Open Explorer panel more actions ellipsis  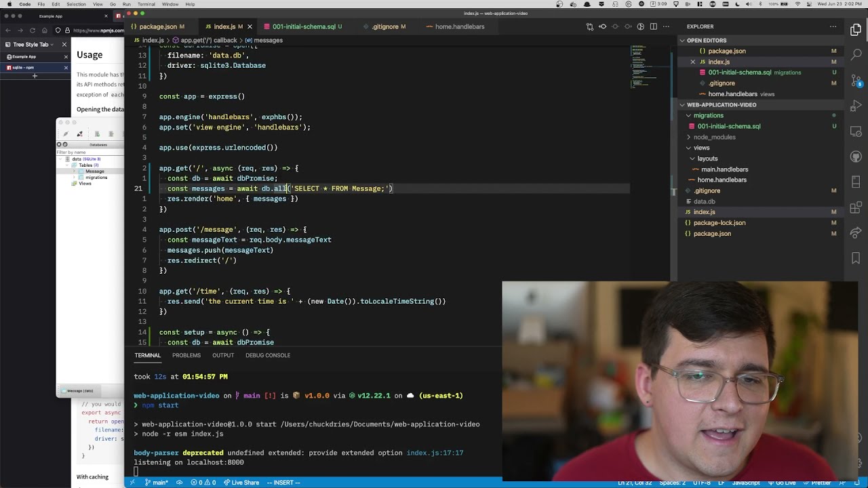(833, 26)
